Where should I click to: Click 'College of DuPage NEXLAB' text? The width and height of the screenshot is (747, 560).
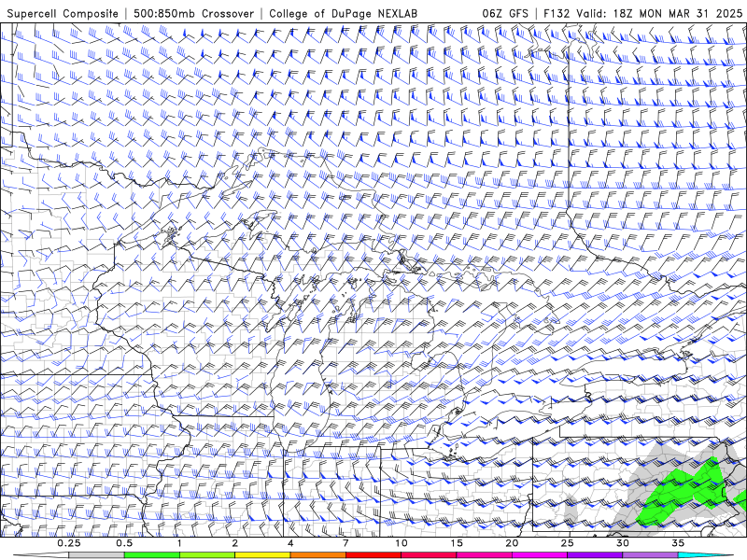343,13
